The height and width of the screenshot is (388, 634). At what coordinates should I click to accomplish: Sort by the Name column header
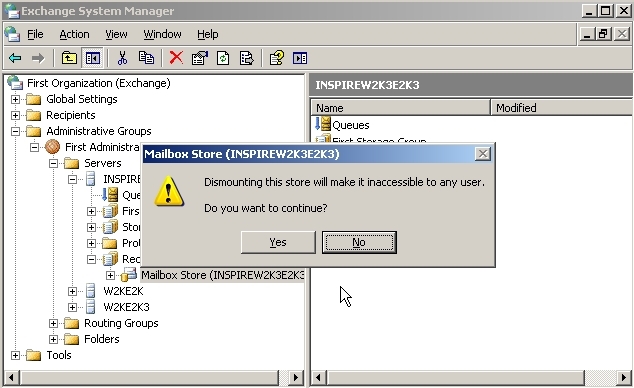(400, 108)
